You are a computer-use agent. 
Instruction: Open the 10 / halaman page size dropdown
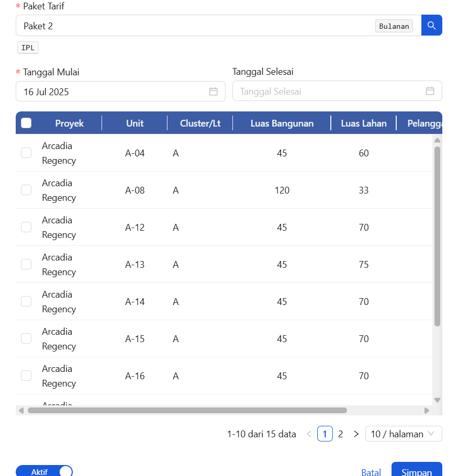(404, 434)
